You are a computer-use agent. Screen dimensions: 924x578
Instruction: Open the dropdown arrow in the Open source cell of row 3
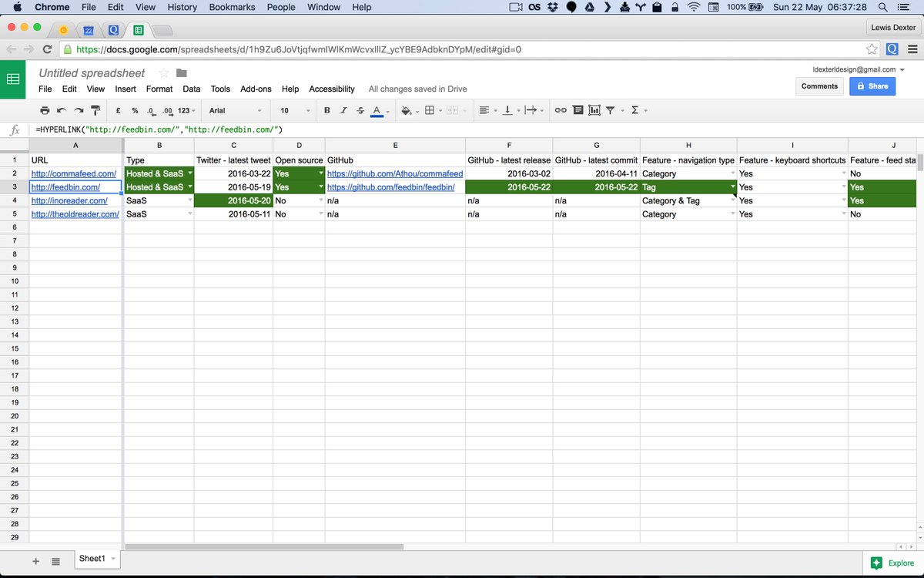320,187
